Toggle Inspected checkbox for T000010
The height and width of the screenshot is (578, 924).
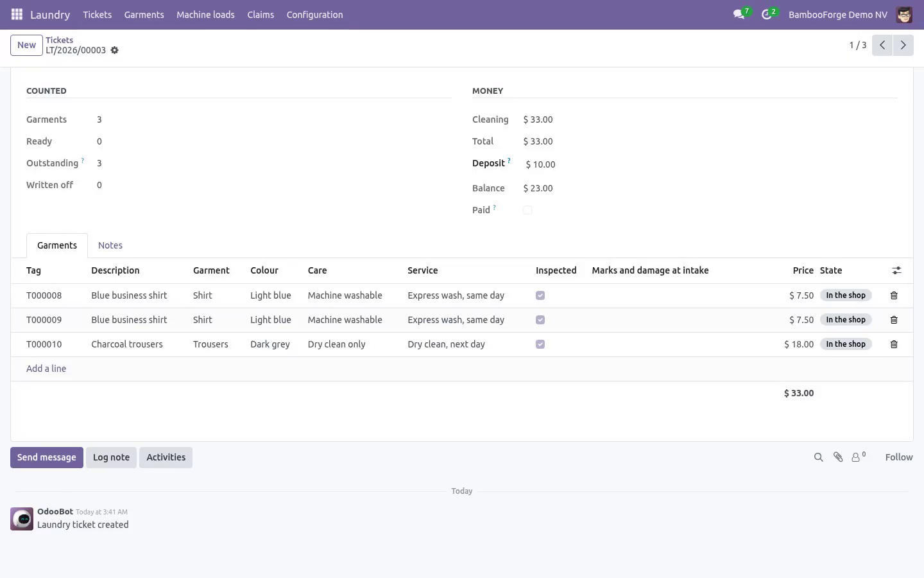click(540, 344)
